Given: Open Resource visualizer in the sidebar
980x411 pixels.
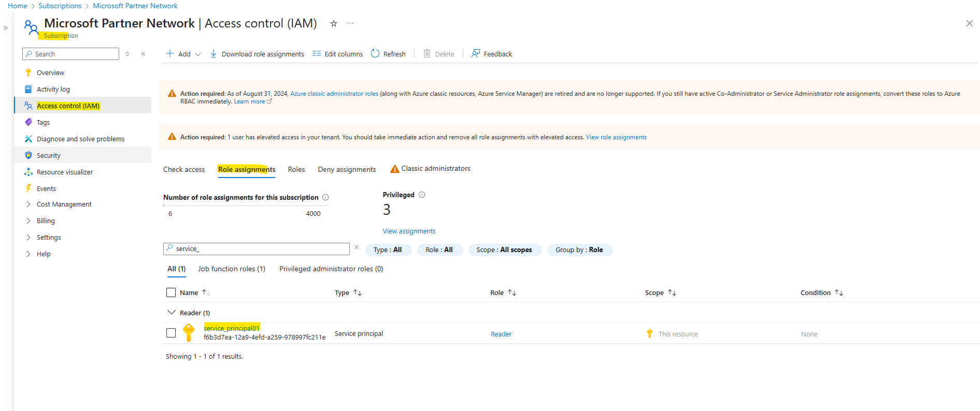Looking at the screenshot, I should (65, 172).
